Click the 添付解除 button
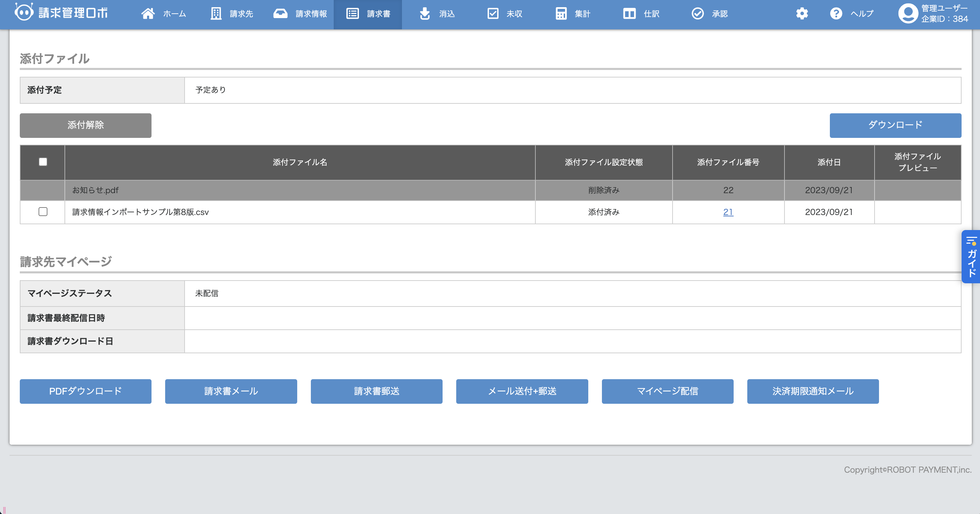This screenshot has height=514, width=980. (86, 125)
